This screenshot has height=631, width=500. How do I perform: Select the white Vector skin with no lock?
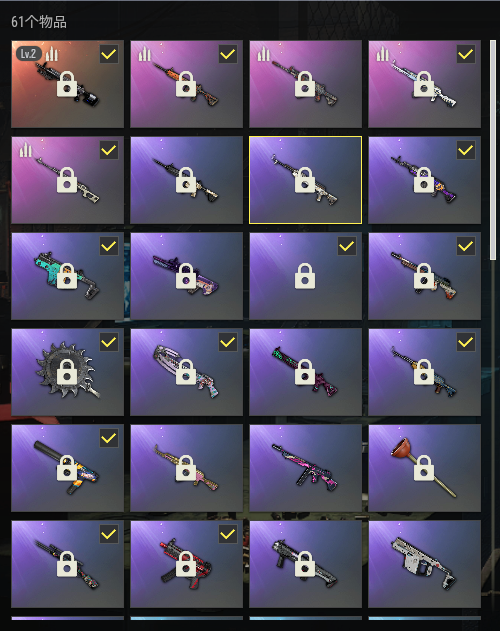pos(424,564)
